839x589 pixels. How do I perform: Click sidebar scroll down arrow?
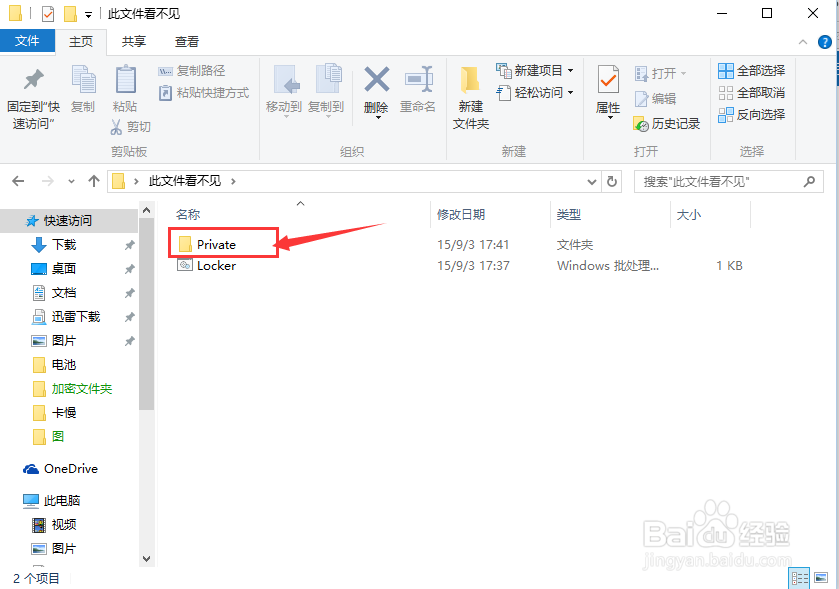point(146,559)
